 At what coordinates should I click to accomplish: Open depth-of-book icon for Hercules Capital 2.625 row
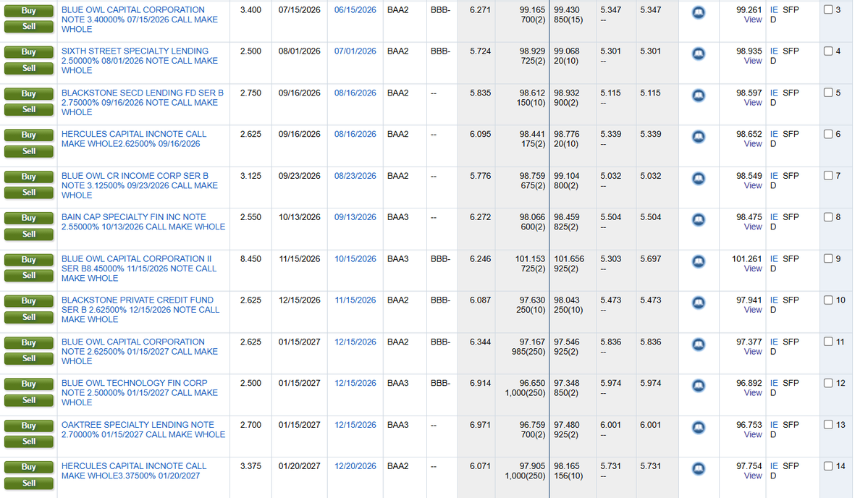[x=699, y=138]
